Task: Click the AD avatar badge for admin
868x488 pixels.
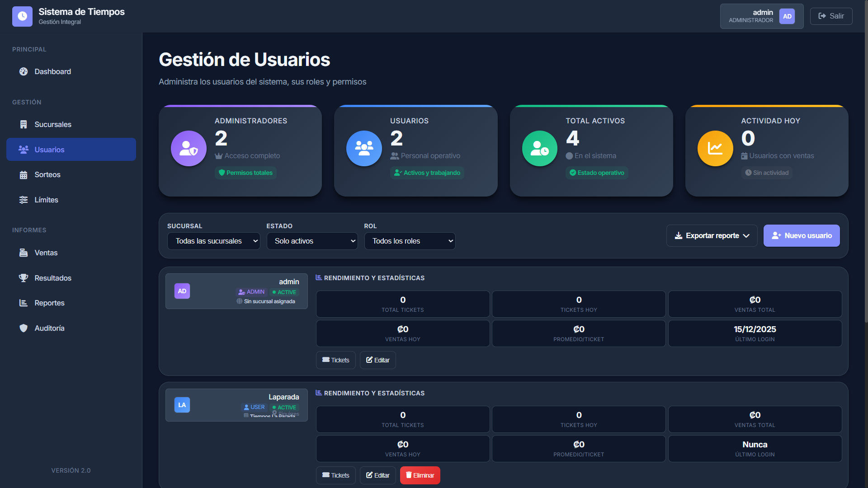Action: [787, 16]
